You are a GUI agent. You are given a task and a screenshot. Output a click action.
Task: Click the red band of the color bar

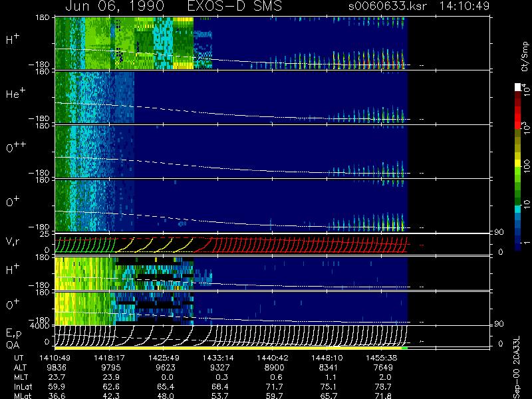tap(518, 117)
